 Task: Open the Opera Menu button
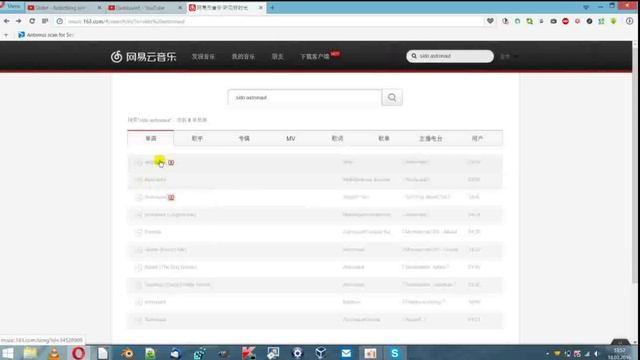point(12,6)
